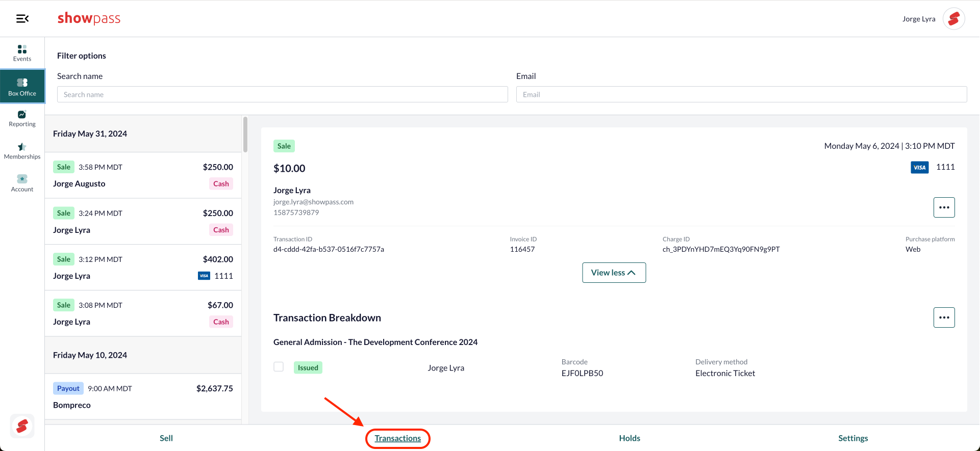980x451 pixels.
Task: Click the Transaction ID value d4-cddd-42fa-b537-0516f7c7757a
Action: tap(329, 249)
